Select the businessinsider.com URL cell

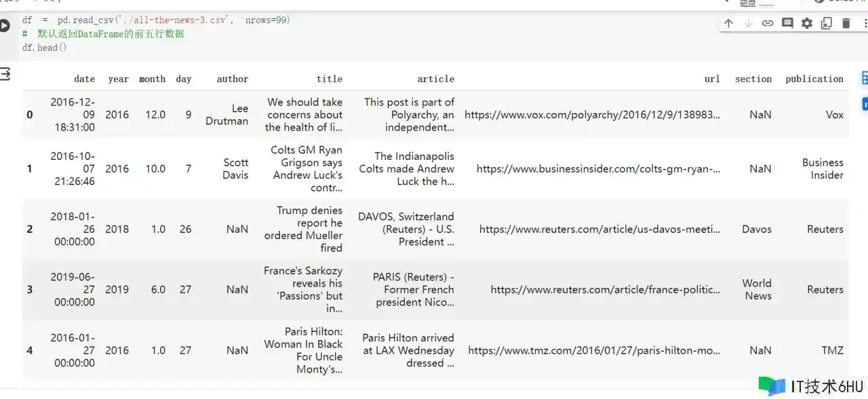pos(599,169)
